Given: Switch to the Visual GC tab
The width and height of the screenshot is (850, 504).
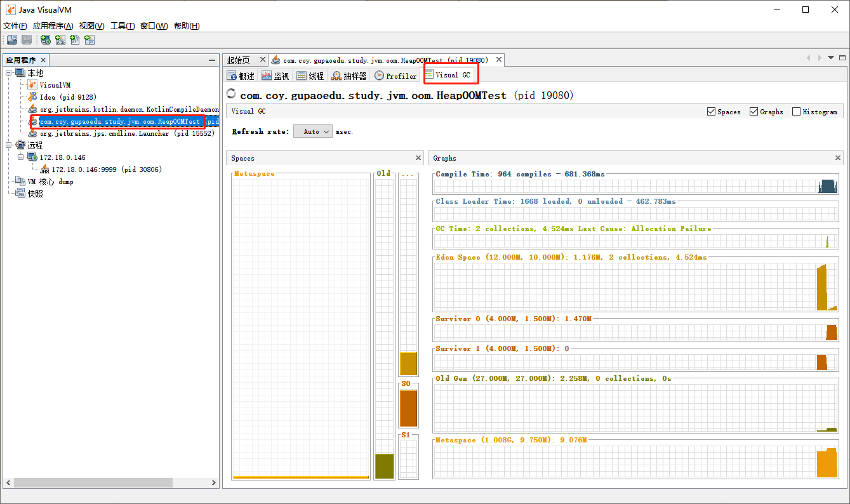Looking at the screenshot, I should coord(448,75).
